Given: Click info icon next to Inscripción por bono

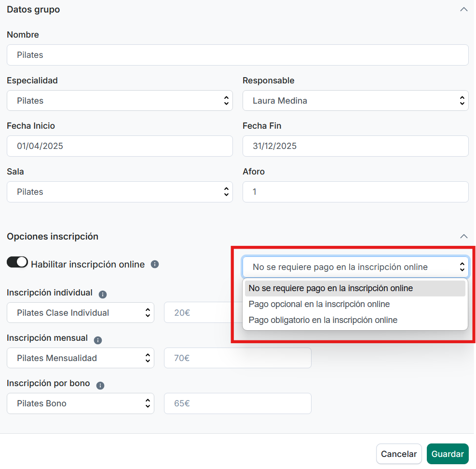Looking at the screenshot, I should point(100,385).
